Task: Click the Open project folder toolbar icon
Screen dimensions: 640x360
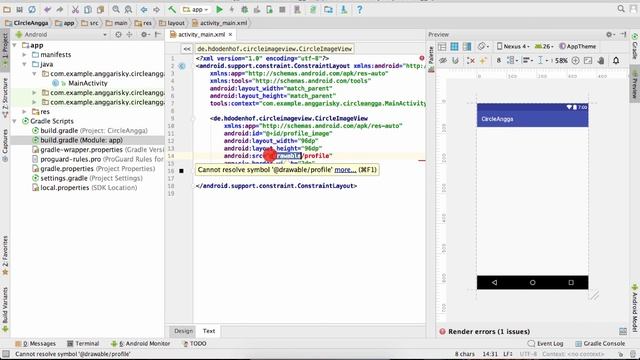Action: tap(7, 9)
